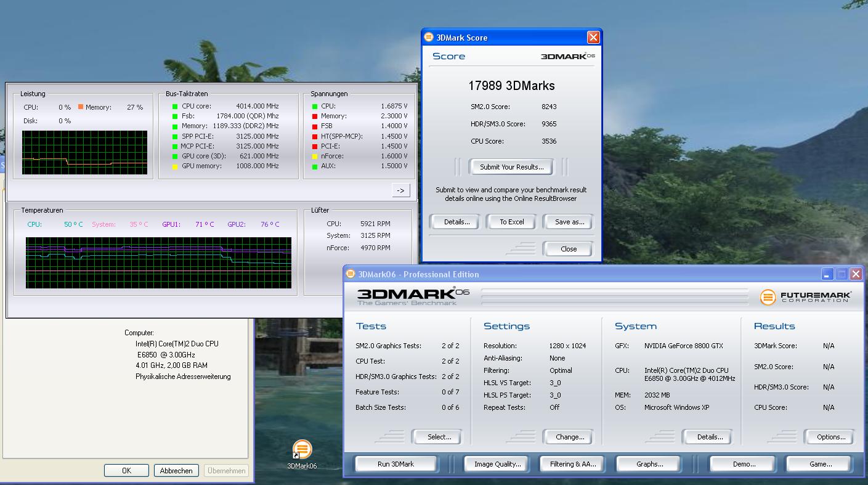The height and width of the screenshot is (485, 868).
Task: Click the green CPU core status indicator
Action: [x=176, y=107]
